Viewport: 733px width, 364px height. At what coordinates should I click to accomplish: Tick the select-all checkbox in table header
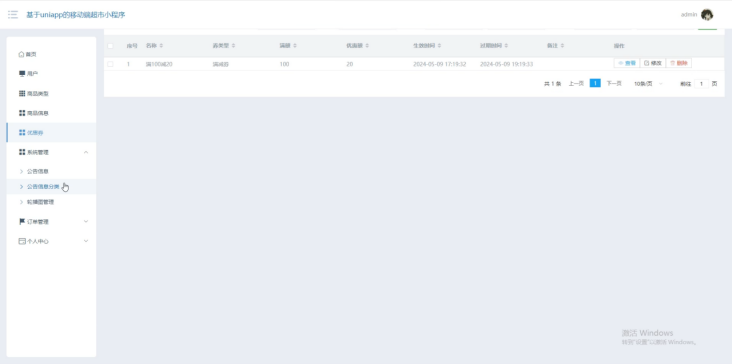[110, 46]
